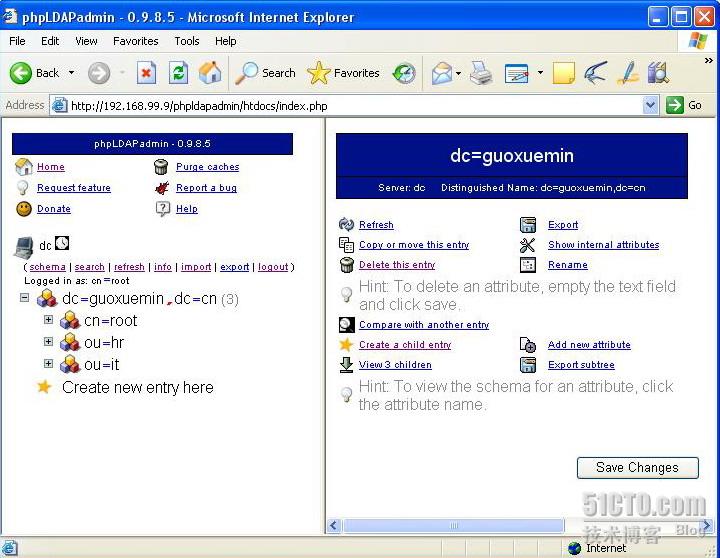Screen dimensions: 720x558
Task: Go to browser Home page icon
Action: click(210, 73)
